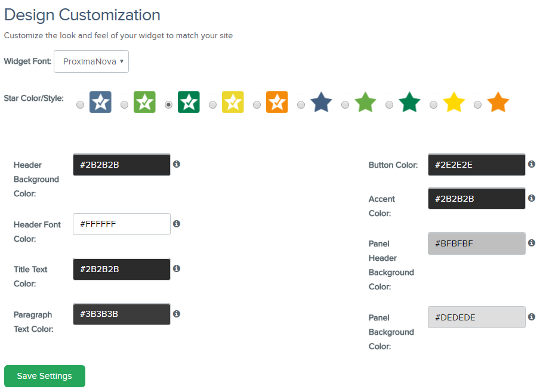Click the info icon beside Paragraph Text Color

point(177,314)
